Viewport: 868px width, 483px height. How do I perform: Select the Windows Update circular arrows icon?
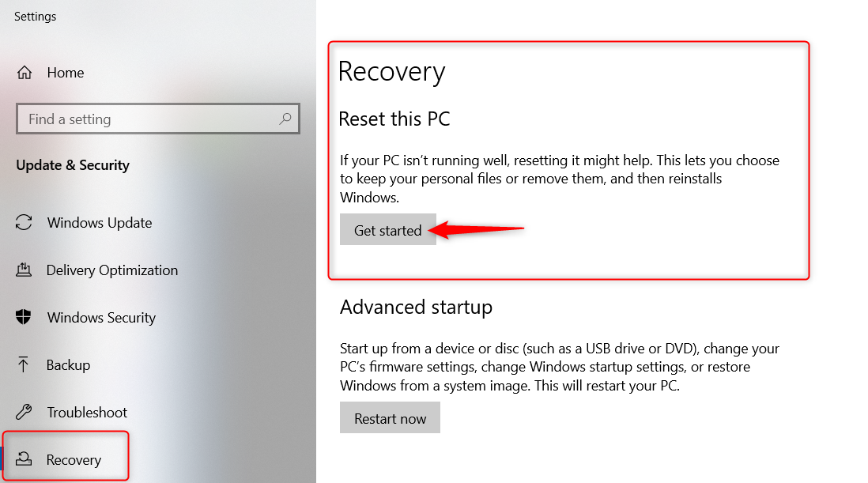25,222
